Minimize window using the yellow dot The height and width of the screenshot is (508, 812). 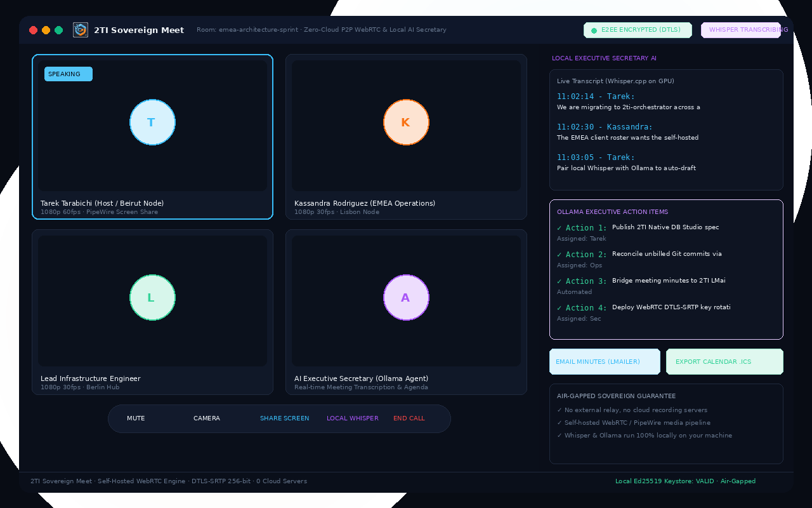[46, 30]
